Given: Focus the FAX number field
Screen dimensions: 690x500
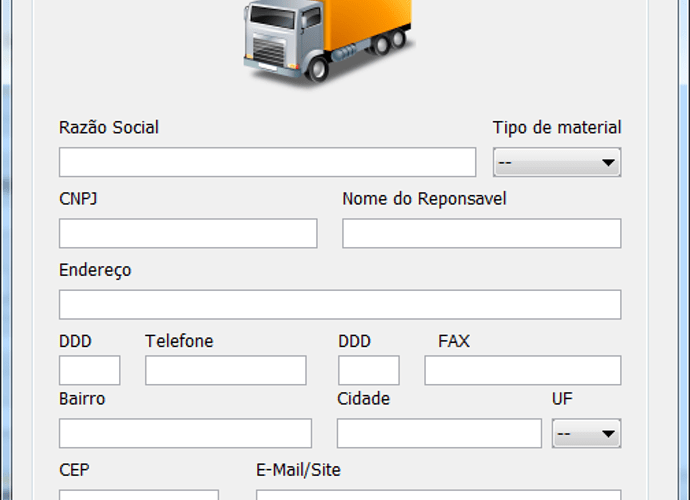Looking at the screenshot, I should point(523,370).
